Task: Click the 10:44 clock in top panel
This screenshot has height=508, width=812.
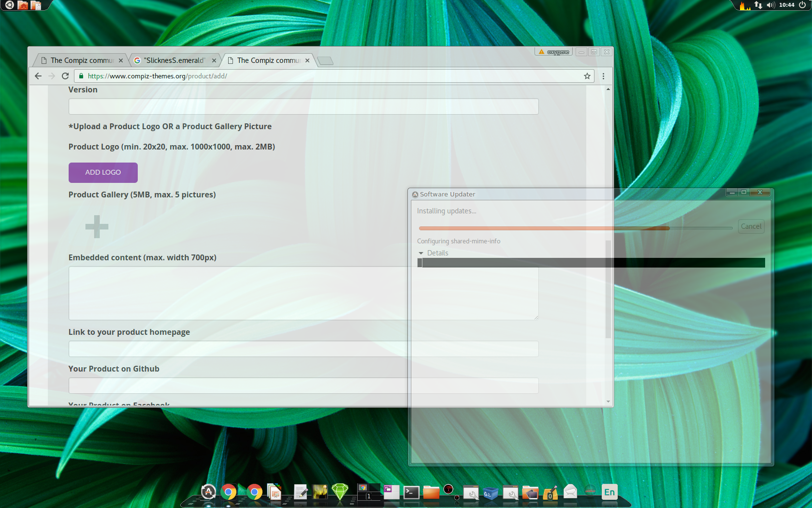Action: (787, 5)
